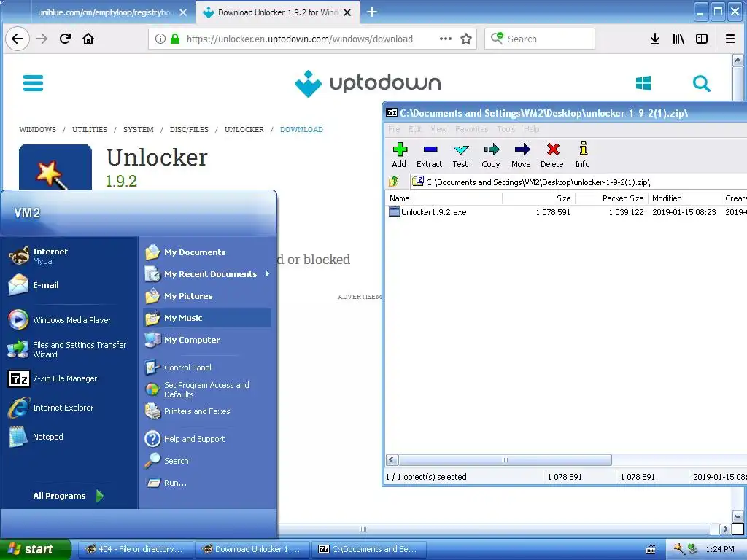
Task: Open the browser Downloads panel
Action: pos(655,39)
